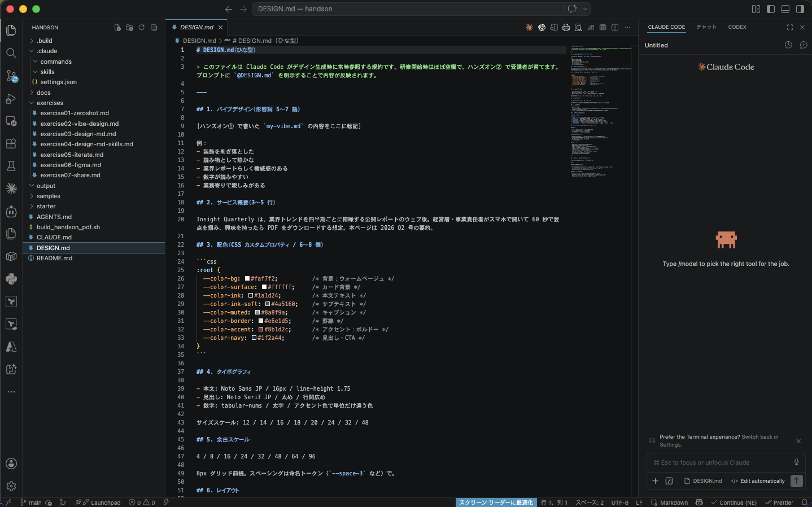
Task: Click the New Folder icon in Explorer header
Action: pyautogui.click(x=129, y=27)
